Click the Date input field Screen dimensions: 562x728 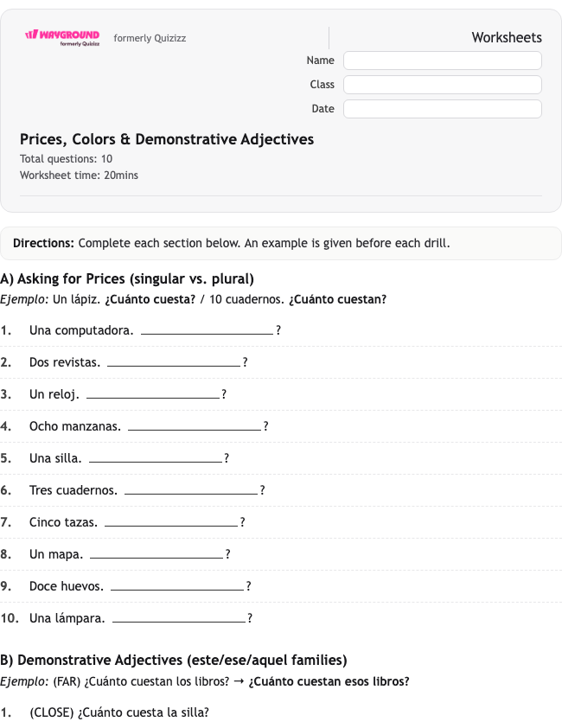point(442,109)
